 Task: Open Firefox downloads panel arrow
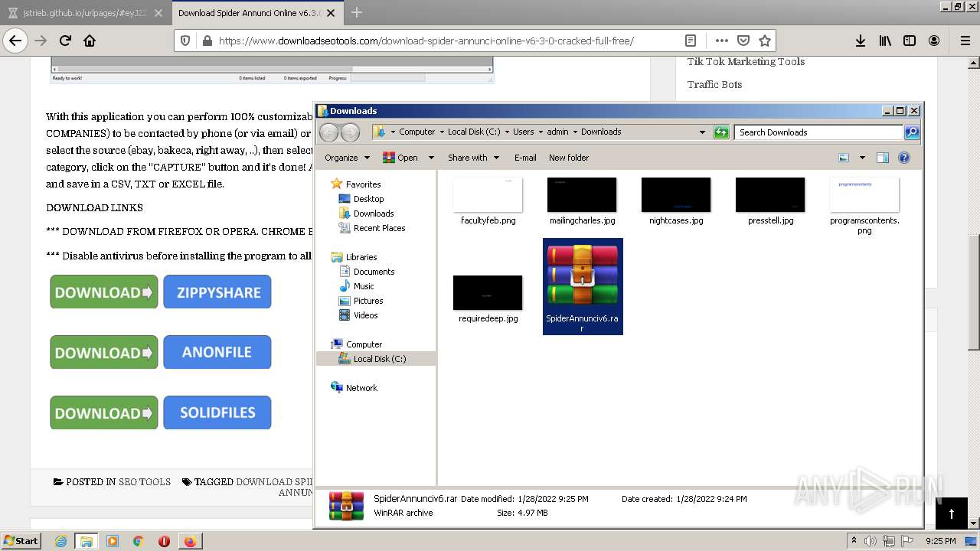pyautogui.click(x=861, y=41)
